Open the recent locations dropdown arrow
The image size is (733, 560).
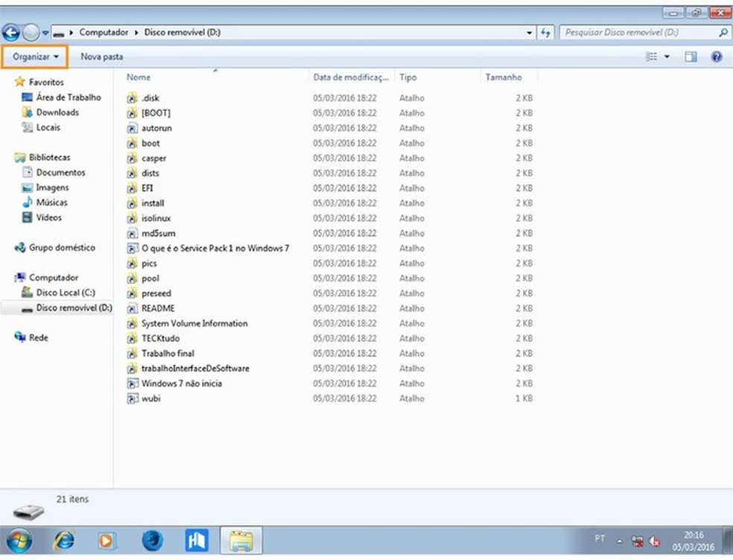45,33
